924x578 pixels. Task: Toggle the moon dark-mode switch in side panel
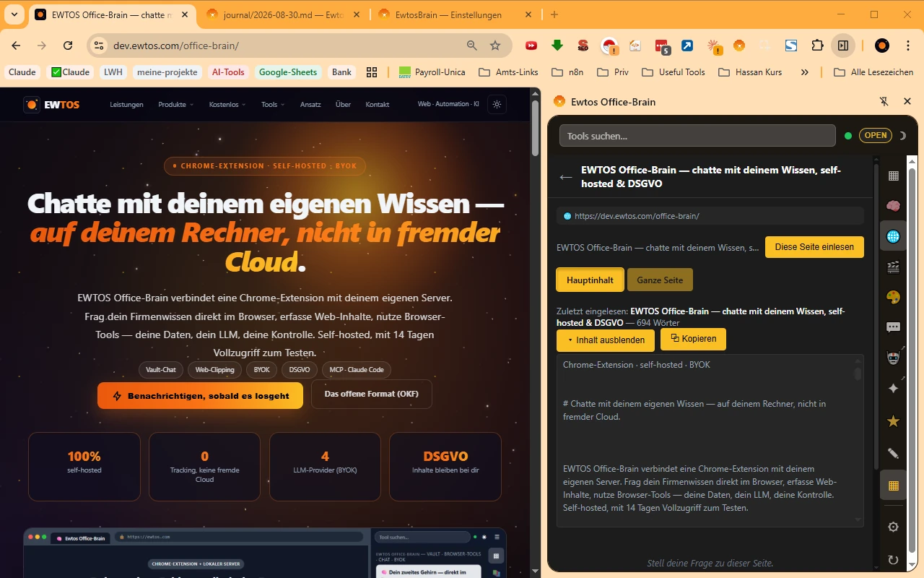coord(902,135)
